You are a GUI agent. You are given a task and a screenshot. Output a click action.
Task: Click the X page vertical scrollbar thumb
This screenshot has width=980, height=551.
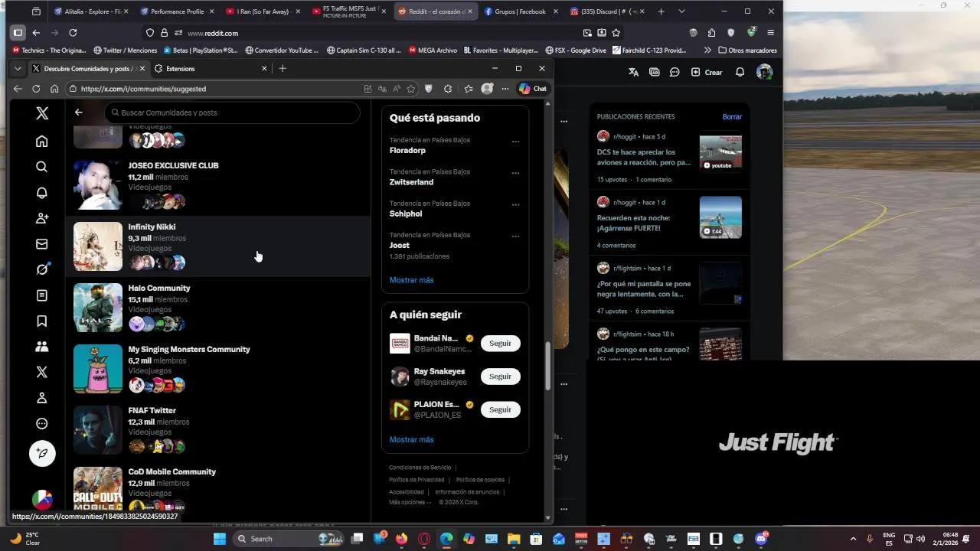tap(547, 367)
